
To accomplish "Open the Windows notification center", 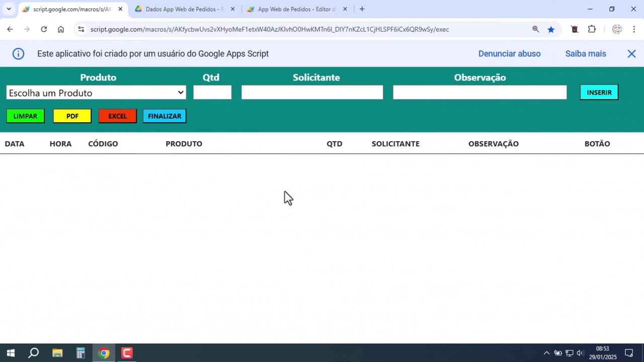I will 629,353.
